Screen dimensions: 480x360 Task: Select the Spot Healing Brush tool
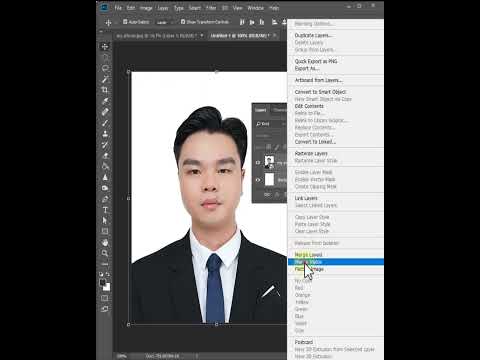coord(105,112)
